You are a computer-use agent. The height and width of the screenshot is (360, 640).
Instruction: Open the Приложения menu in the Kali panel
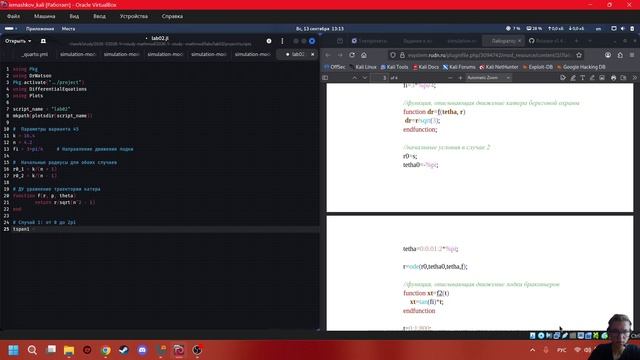pos(40,29)
